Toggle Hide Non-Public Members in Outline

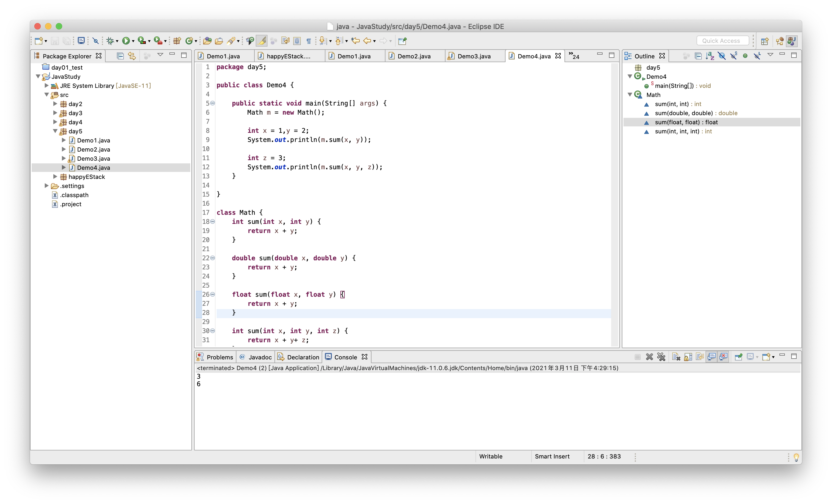745,56
